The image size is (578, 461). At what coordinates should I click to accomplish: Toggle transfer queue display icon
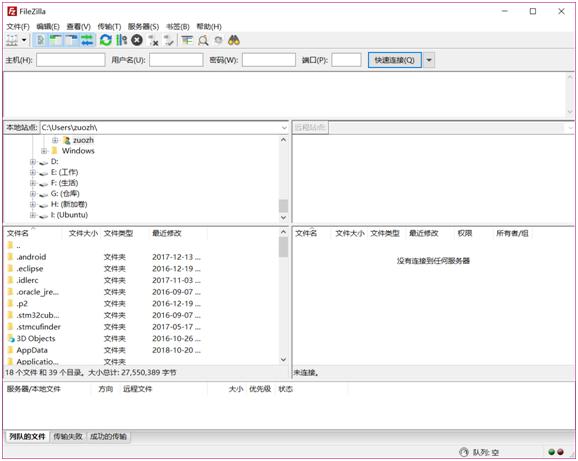[x=87, y=40]
